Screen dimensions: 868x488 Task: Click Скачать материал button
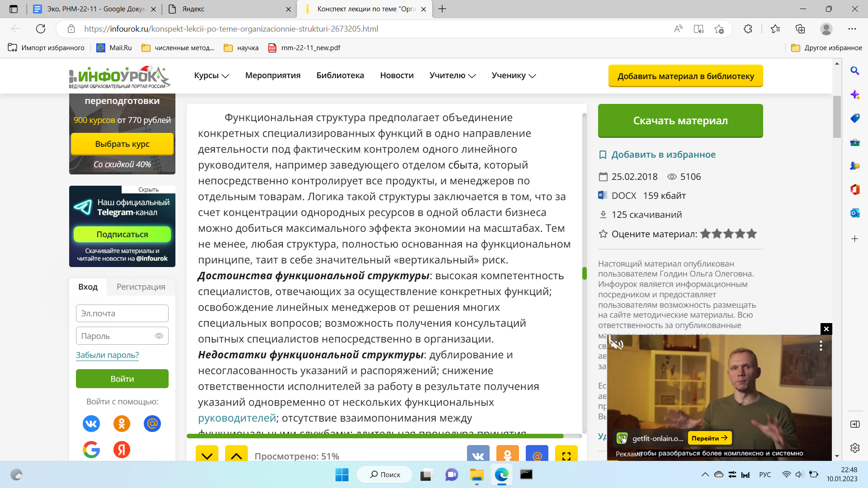click(x=680, y=121)
